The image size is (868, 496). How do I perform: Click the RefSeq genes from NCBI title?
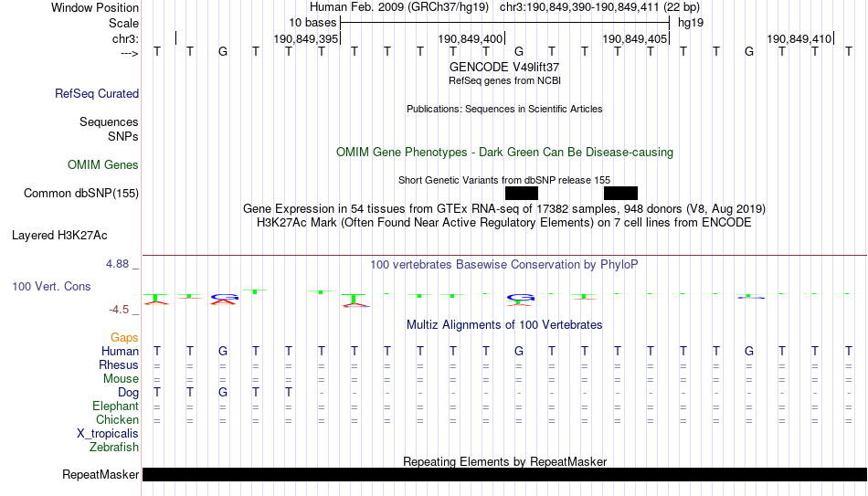click(x=505, y=80)
